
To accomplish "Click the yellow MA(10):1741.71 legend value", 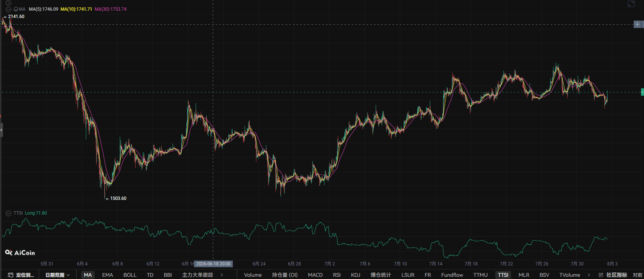I will (x=76, y=9).
